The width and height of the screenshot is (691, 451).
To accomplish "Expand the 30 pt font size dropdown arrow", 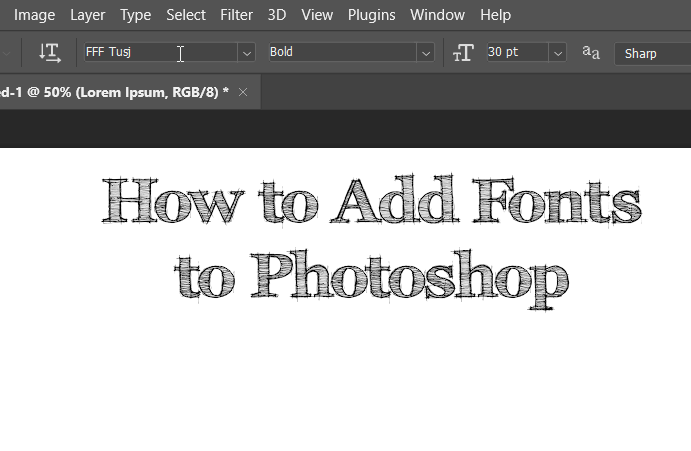I will 558,53.
